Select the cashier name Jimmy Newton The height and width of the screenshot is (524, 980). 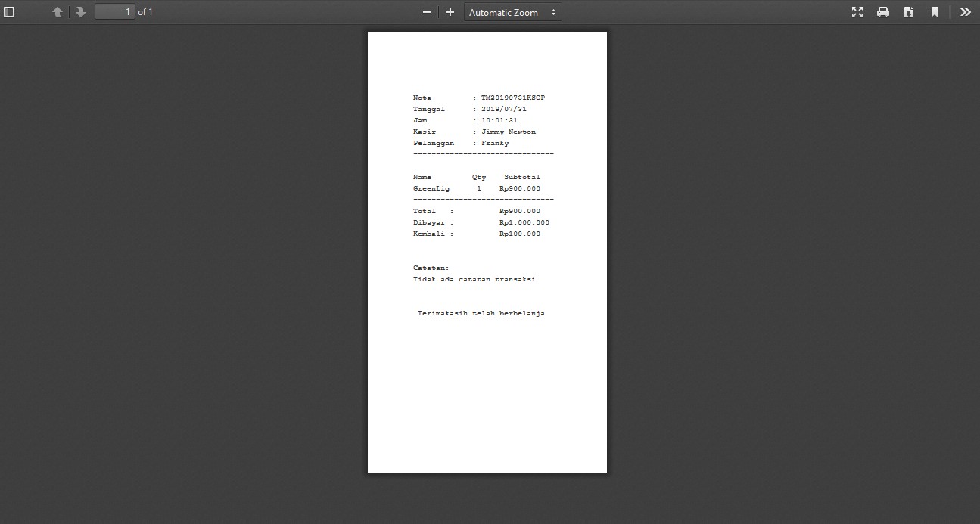pyautogui.click(x=509, y=131)
